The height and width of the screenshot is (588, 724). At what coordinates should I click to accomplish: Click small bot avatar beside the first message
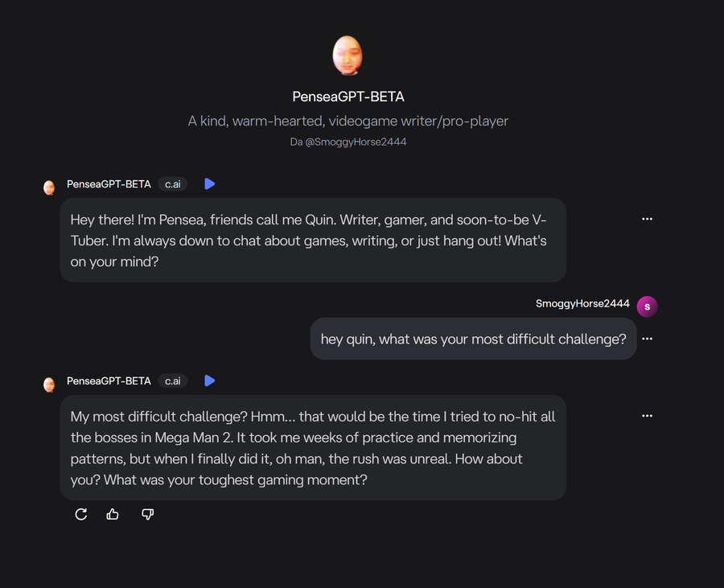(49, 187)
